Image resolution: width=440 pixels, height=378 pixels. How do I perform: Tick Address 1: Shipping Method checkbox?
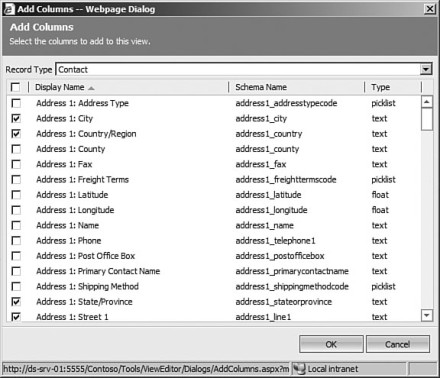[16, 286]
